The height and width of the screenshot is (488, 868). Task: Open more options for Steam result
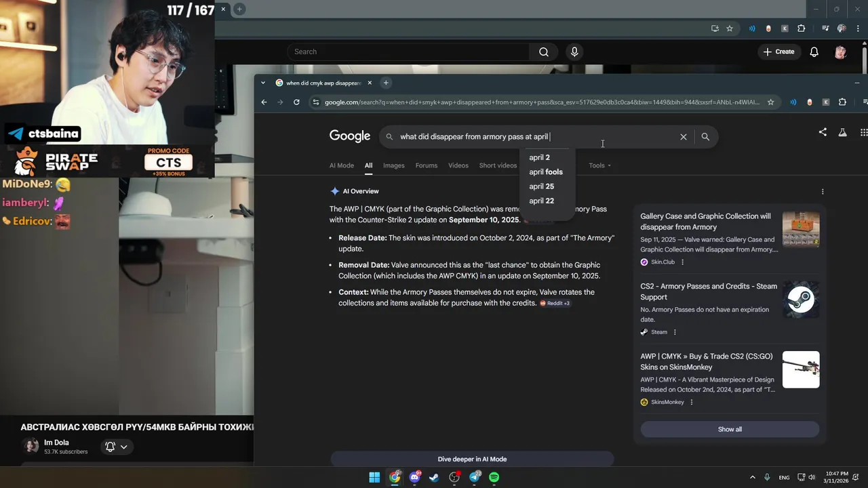coord(675,332)
